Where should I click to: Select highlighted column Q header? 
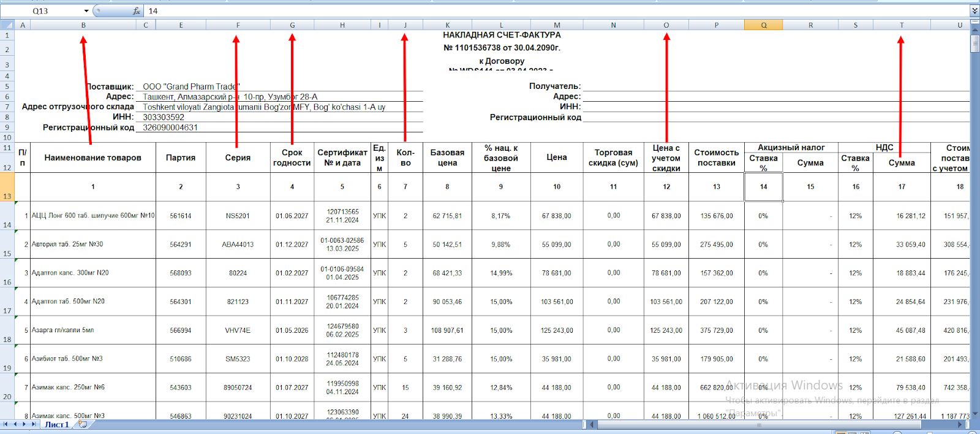764,25
